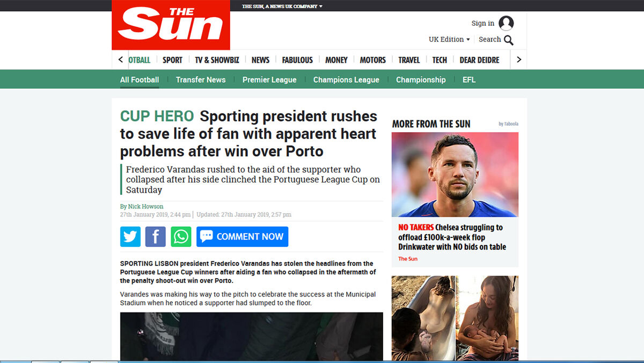644x363 pixels.
Task: Select the Premier League tab
Action: coord(269,79)
